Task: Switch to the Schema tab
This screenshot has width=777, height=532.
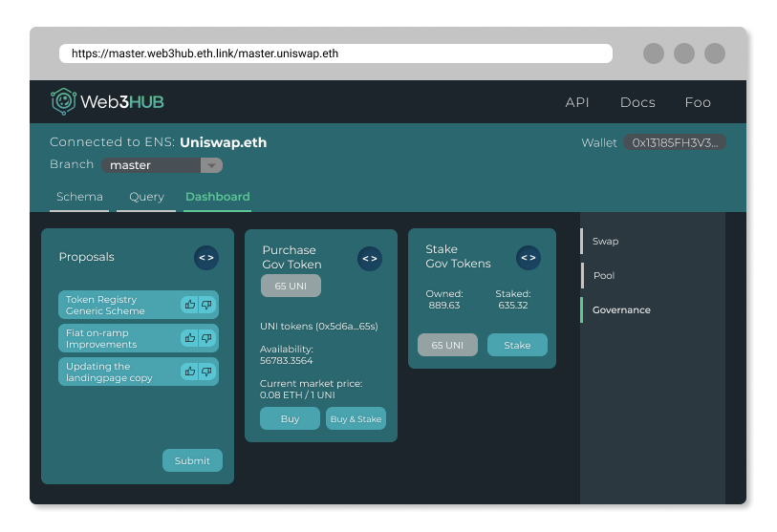Action: pos(79,197)
